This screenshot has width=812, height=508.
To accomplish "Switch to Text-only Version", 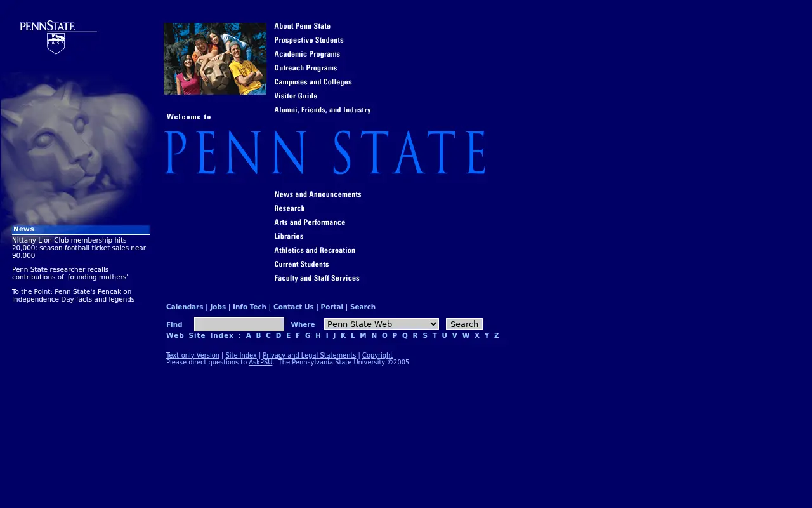I will coord(193,355).
